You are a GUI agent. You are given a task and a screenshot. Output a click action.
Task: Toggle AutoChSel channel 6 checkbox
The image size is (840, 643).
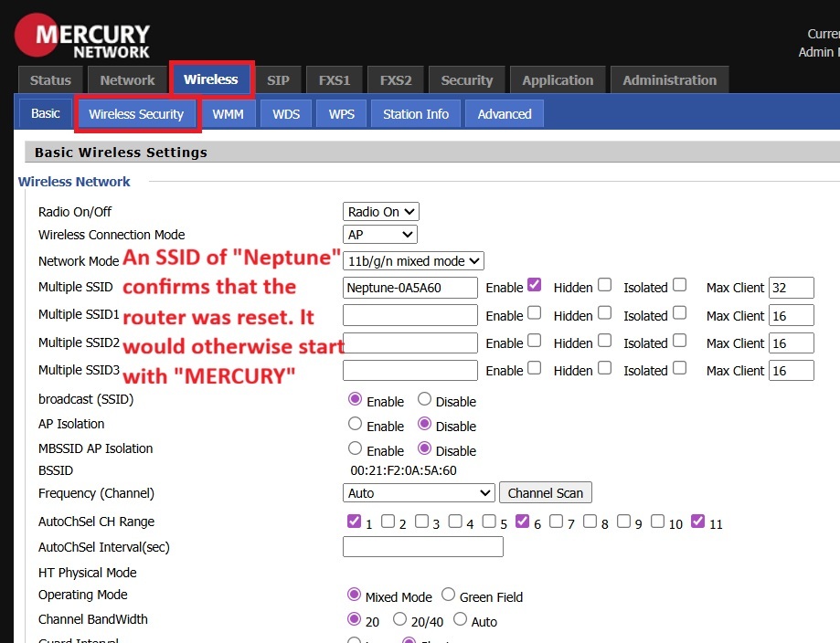click(522, 522)
